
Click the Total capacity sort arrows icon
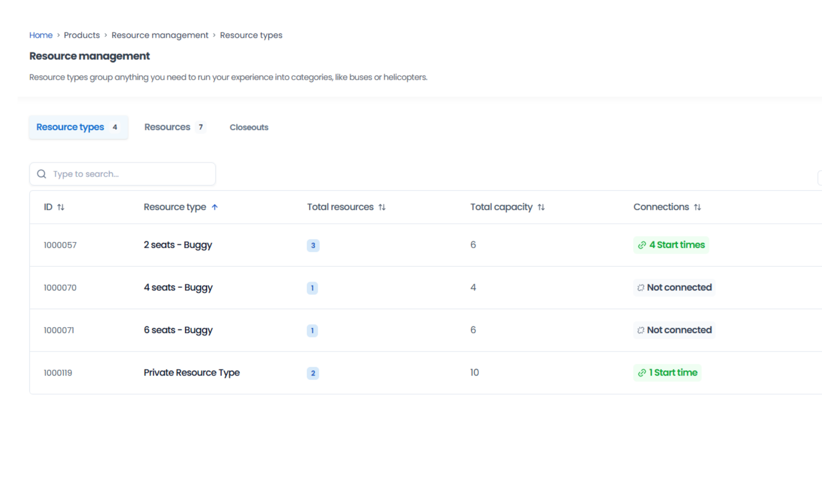pyautogui.click(x=541, y=207)
